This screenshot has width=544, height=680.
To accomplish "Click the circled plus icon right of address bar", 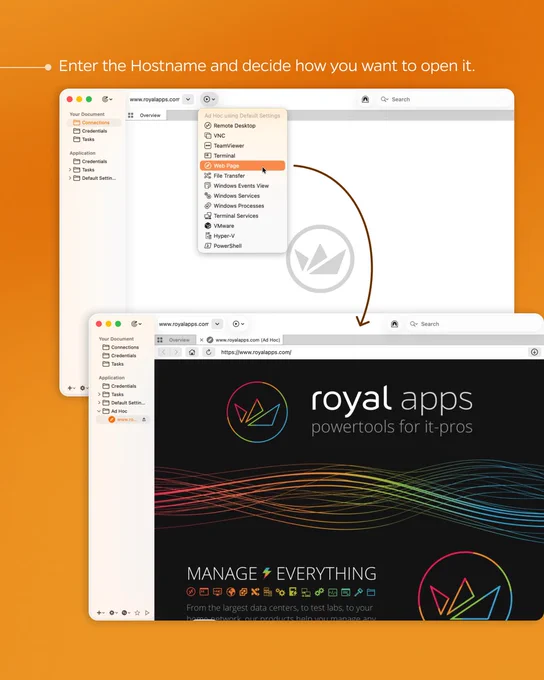I will tap(534, 352).
